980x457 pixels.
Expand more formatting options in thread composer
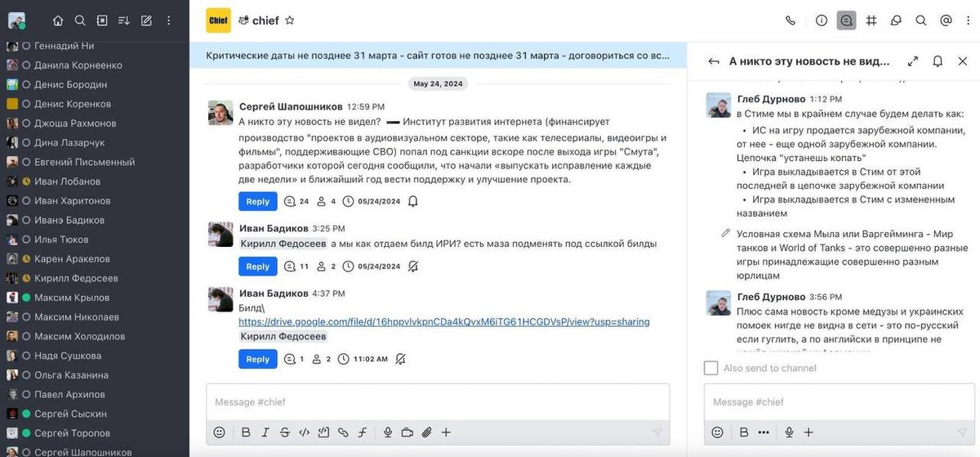764,432
